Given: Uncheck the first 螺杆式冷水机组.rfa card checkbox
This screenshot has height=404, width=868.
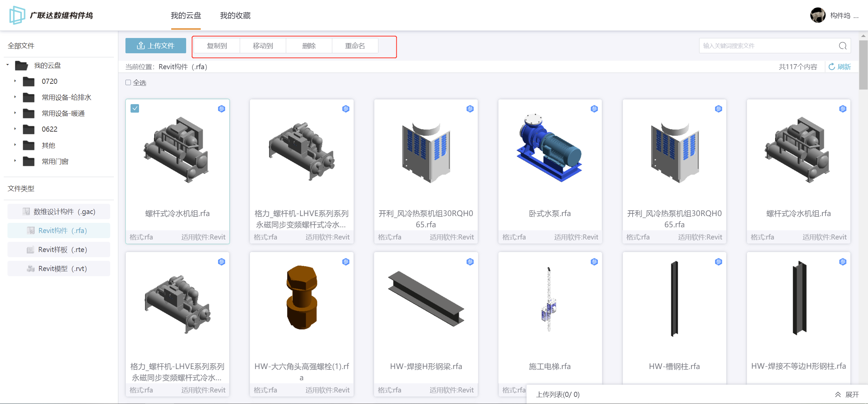Looking at the screenshot, I should 135,108.
